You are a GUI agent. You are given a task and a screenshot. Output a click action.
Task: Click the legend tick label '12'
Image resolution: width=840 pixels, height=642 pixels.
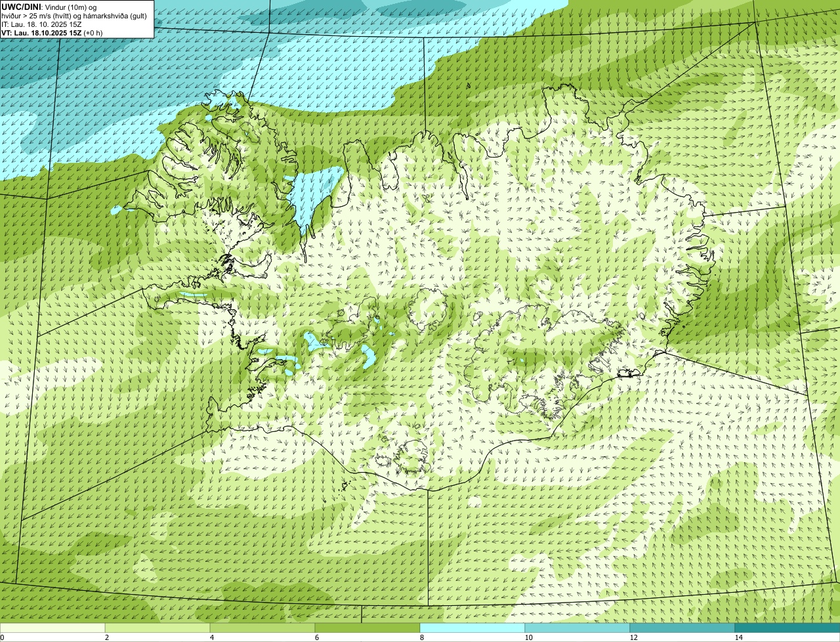[633, 637]
